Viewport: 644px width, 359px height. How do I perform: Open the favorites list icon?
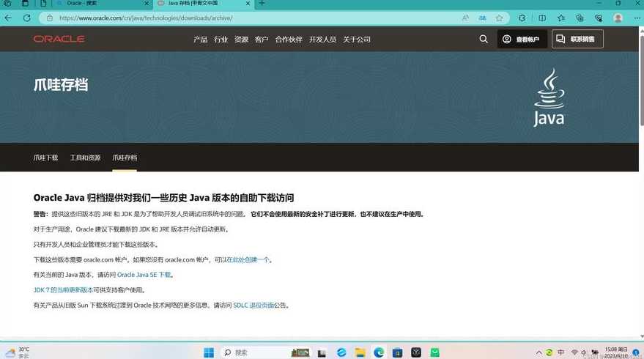pos(561,18)
